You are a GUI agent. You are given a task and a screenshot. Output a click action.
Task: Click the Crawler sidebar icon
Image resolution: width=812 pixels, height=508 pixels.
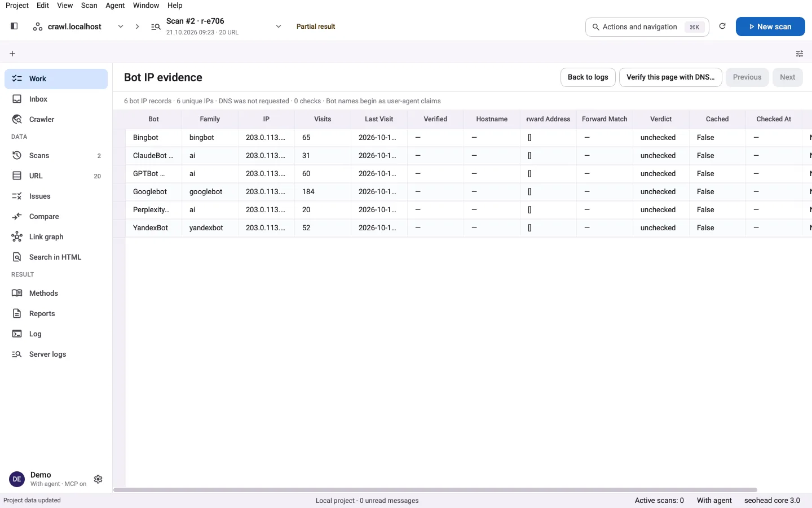click(x=17, y=119)
